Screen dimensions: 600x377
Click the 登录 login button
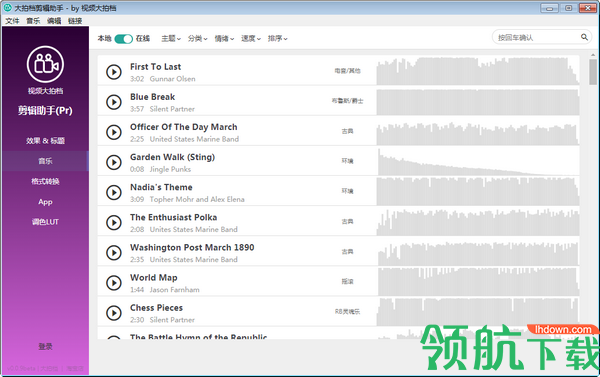pyautogui.click(x=45, y=347)
